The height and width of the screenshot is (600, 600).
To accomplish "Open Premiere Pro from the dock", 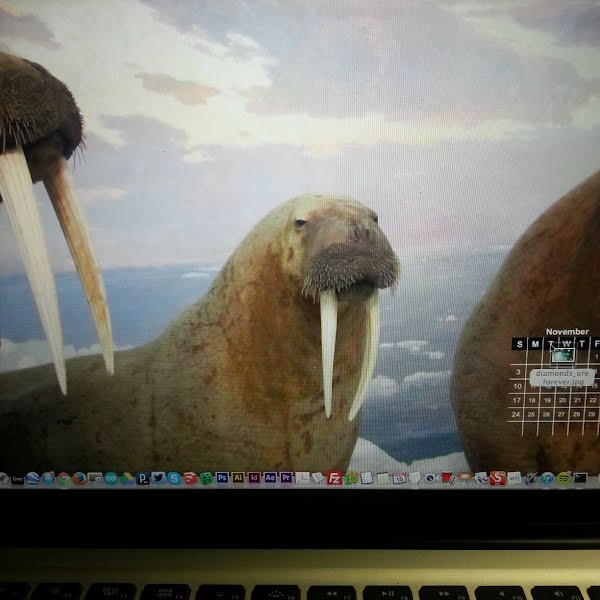I will point(286,478).
